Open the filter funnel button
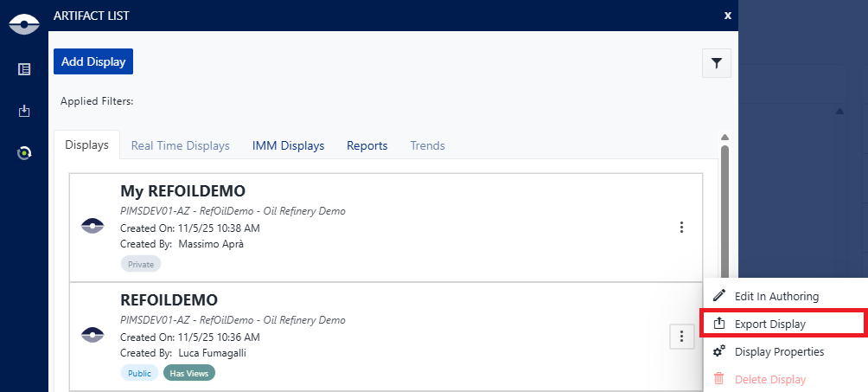868x392 pixels. click(717, 63)
